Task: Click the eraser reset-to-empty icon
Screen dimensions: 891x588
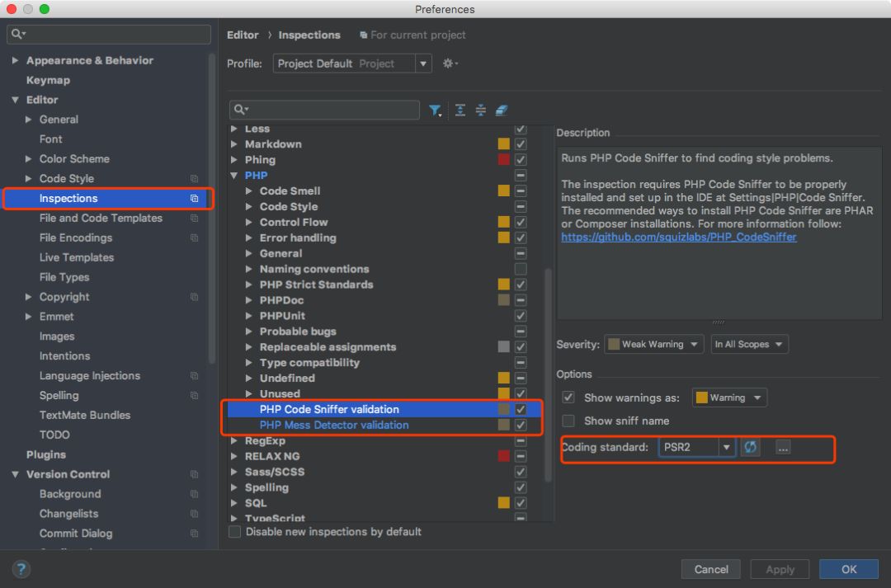Action: 502,111
